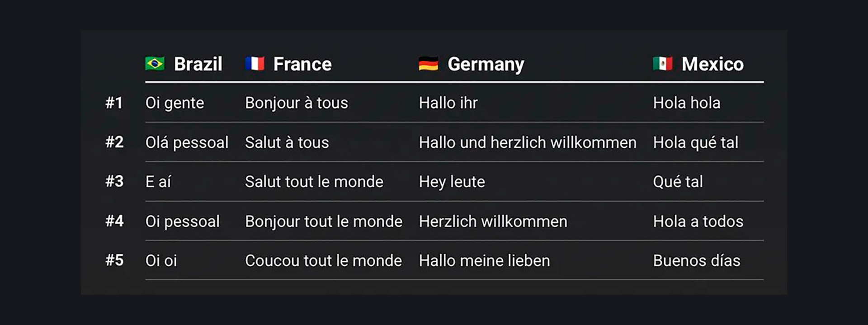Click the #5 rank label

[114, 260]
